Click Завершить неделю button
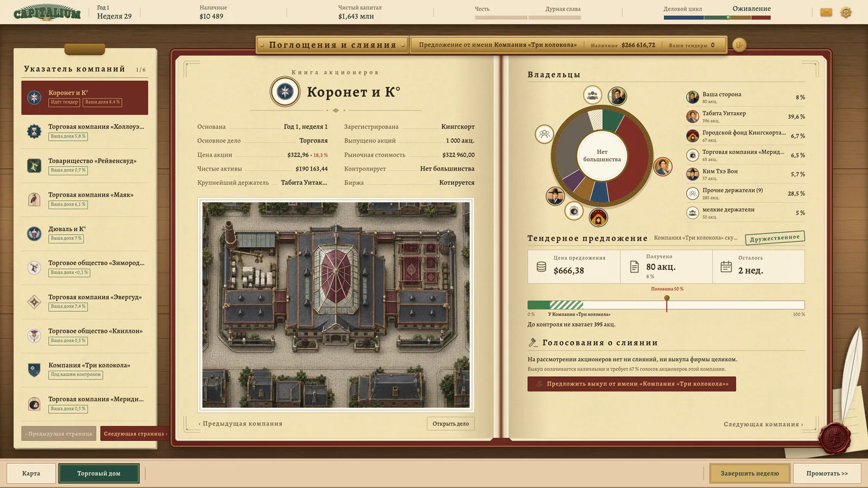This screenshot has height=488, width=868. pyautogui.click(x=750, y=473)
